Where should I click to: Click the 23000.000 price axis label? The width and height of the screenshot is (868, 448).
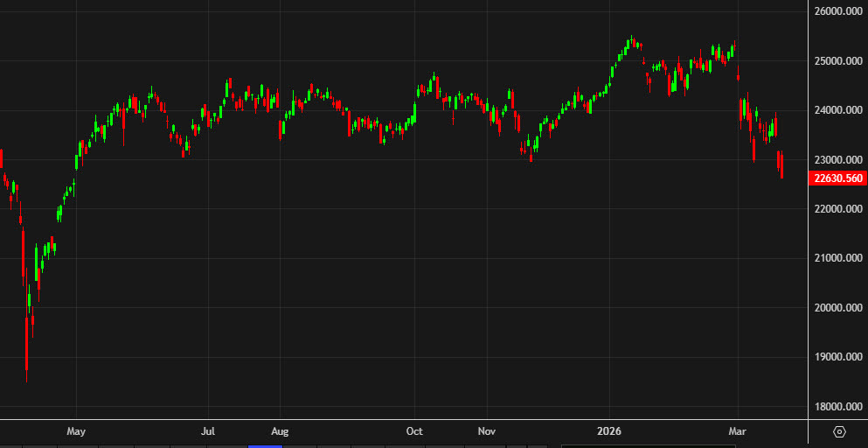838,159
